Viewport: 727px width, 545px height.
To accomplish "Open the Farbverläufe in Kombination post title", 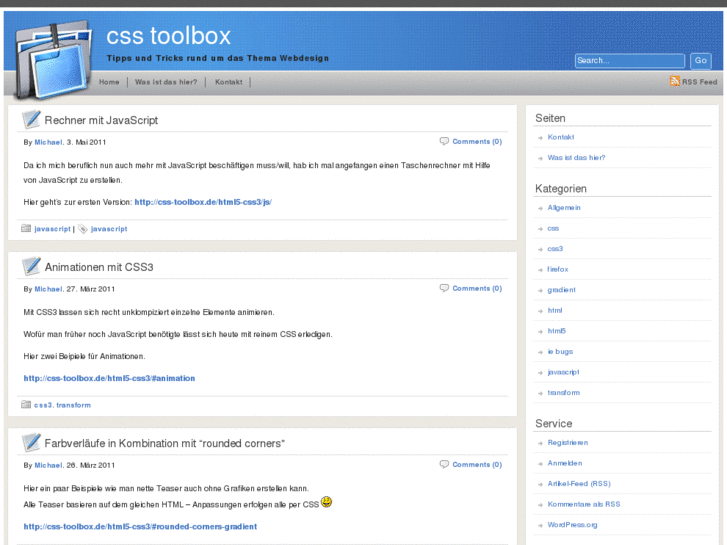I will tap(165, 443).
